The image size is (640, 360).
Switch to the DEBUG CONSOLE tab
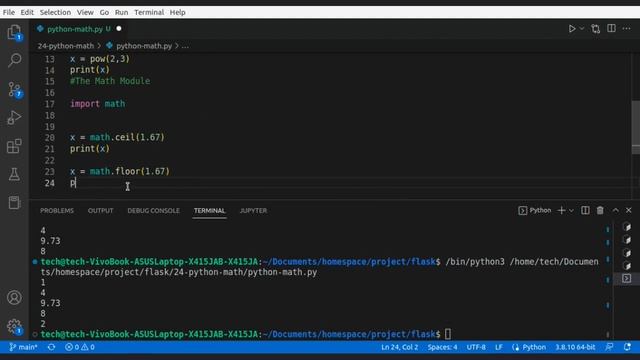[153, 211]
